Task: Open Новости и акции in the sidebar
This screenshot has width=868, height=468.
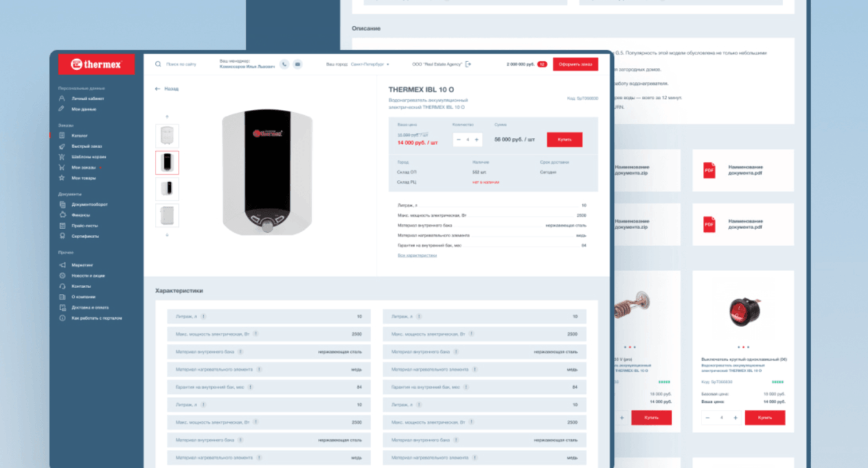Action: [x=88, y=276]
